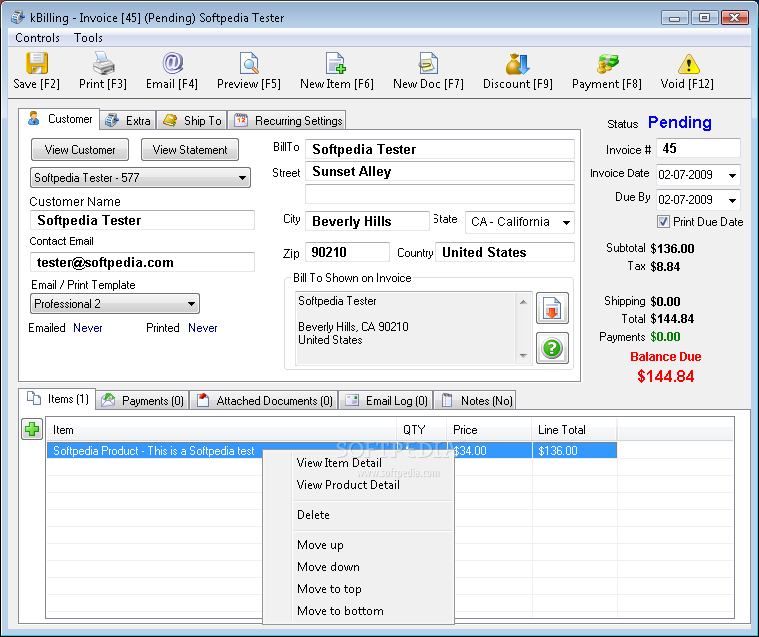Click the Printed Never link
The image size is (759, 637).
203,328
